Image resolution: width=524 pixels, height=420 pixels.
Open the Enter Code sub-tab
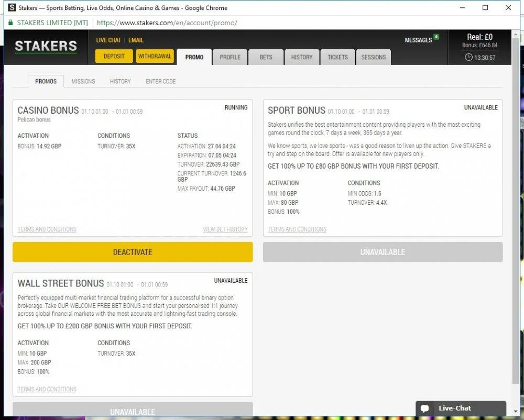(x=161, y=81)
